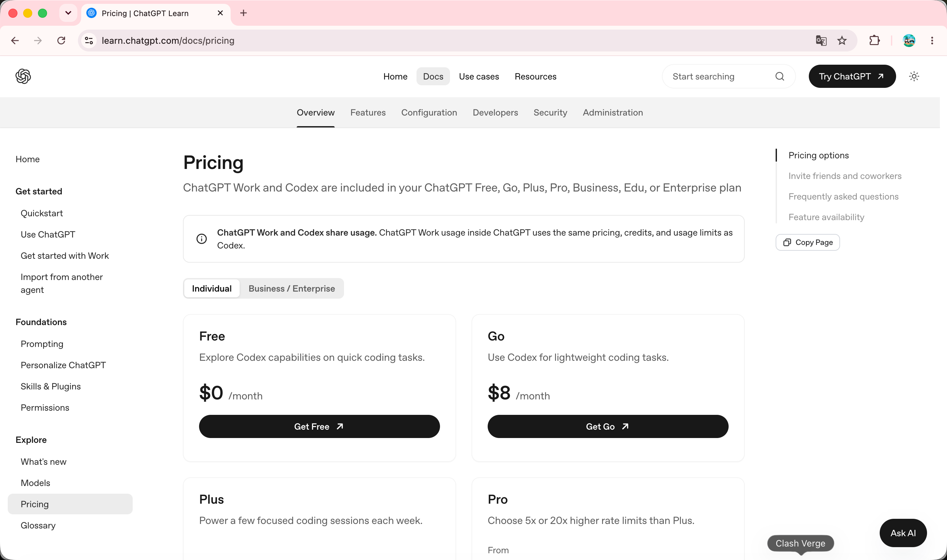Click the Get Free button
The width and height of the screenshot is (947, 560).
319,426
